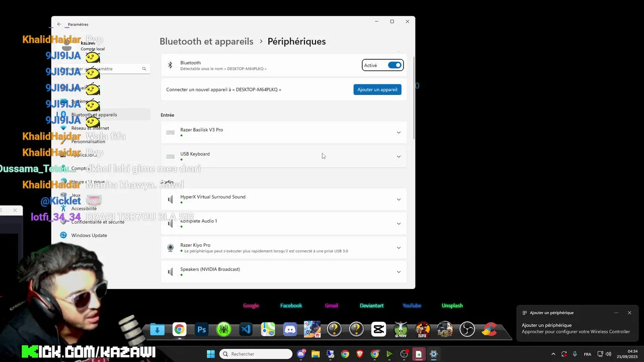Click the microphone icon in system tray
644x362 pixels.
coord(575,354)
